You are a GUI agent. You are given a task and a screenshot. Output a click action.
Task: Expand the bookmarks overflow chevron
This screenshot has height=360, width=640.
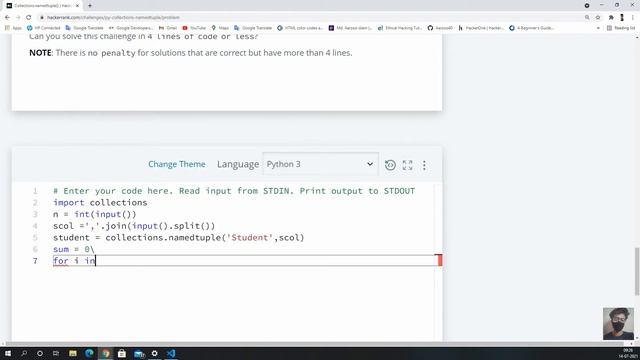click(598, 28)
